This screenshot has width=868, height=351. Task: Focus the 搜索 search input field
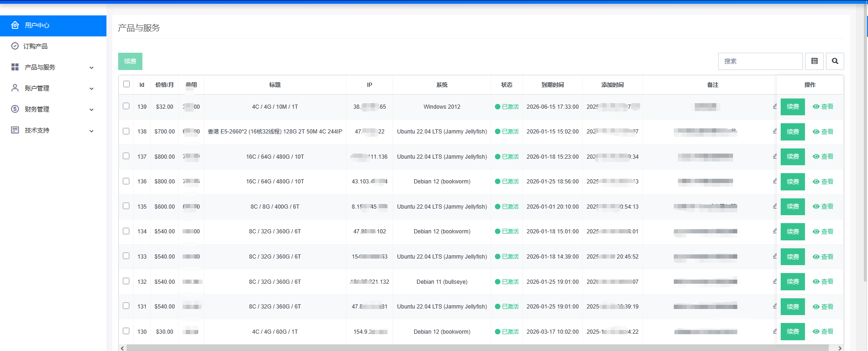pyautogui.click(x=760, y=61)
